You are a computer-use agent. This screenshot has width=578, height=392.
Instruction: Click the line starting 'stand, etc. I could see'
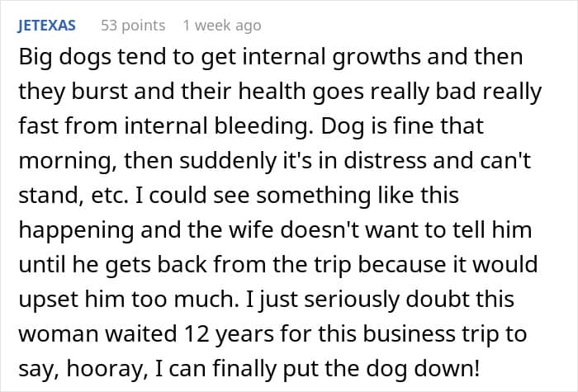coord(239,196)
